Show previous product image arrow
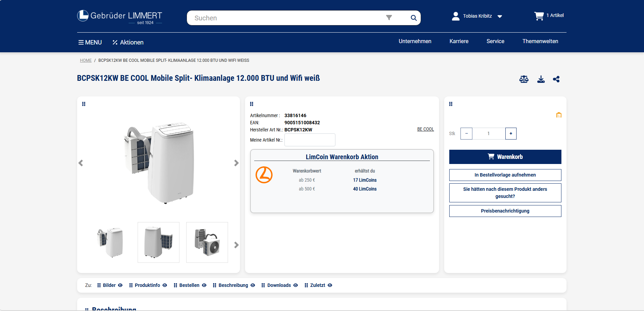Viewport: 644px width, 311px height. coord(81,163)
